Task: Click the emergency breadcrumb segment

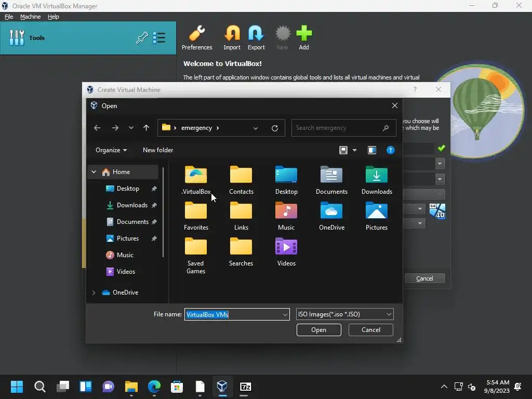Action: (x=196, y=128)
